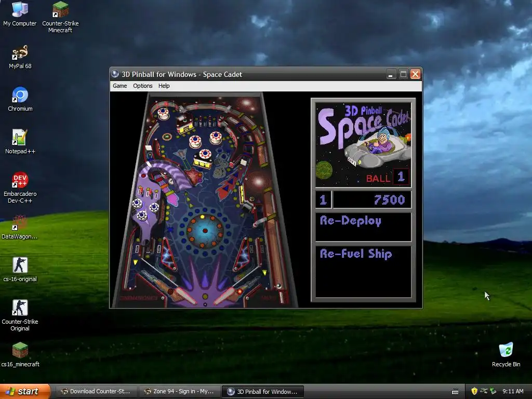
Task: Close the 3D Pinball window
Action: tap(415, 74)
